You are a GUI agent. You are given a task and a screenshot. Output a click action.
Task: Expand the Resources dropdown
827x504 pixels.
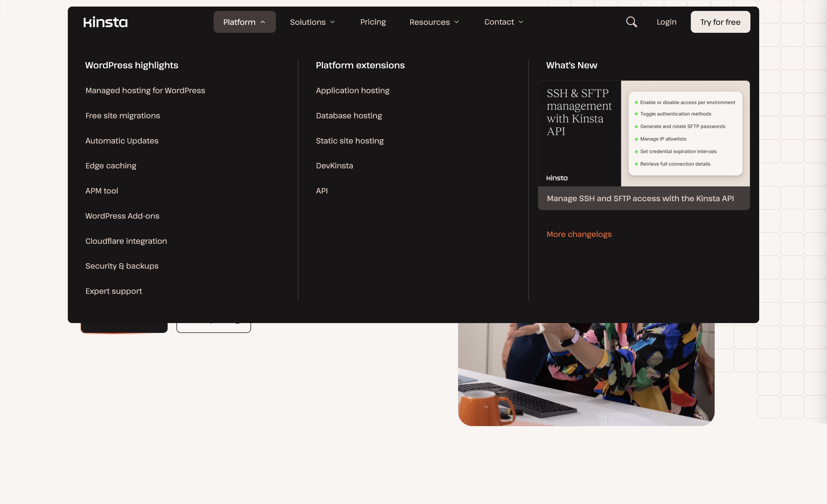(x=434, y=22)
